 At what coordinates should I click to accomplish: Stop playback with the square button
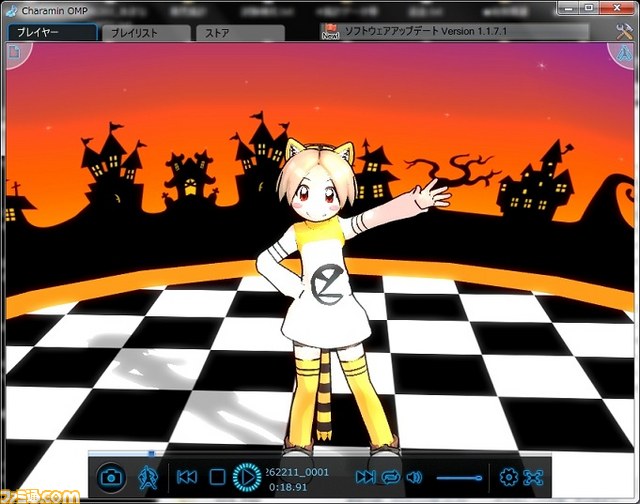[217, 477]
